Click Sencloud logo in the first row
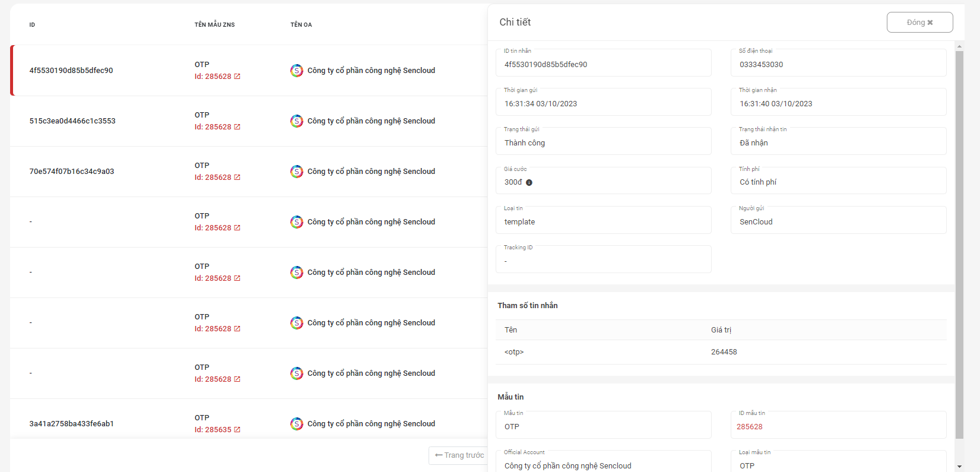 click(297, 71)
